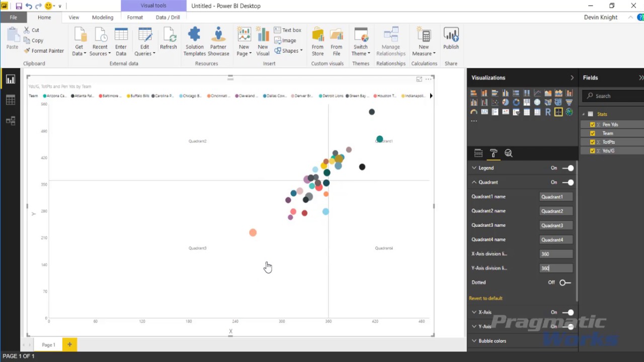
Task: Choose the scatter chart visualization
Action: pyautogui.click(x=495, y=103)
